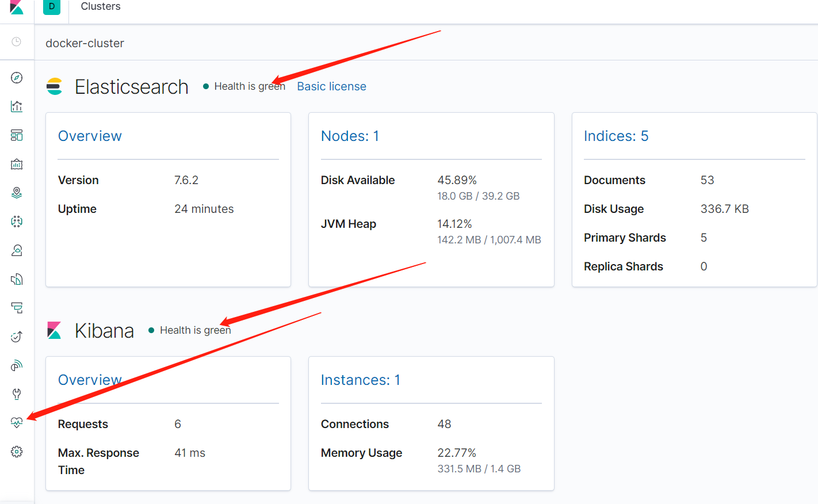
Task: Open Dashboard from the sidebar
Action: click(x=17, y=135)
